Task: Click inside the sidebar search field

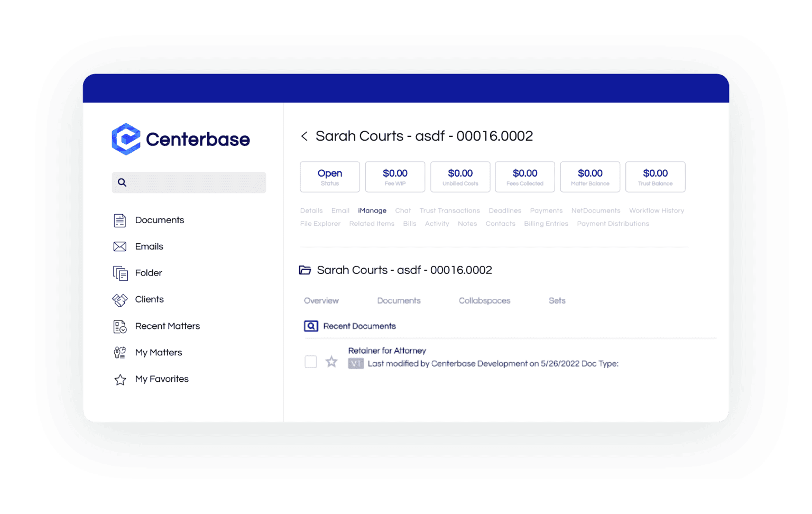Action: pyautogui.click(x=189, y=182)
